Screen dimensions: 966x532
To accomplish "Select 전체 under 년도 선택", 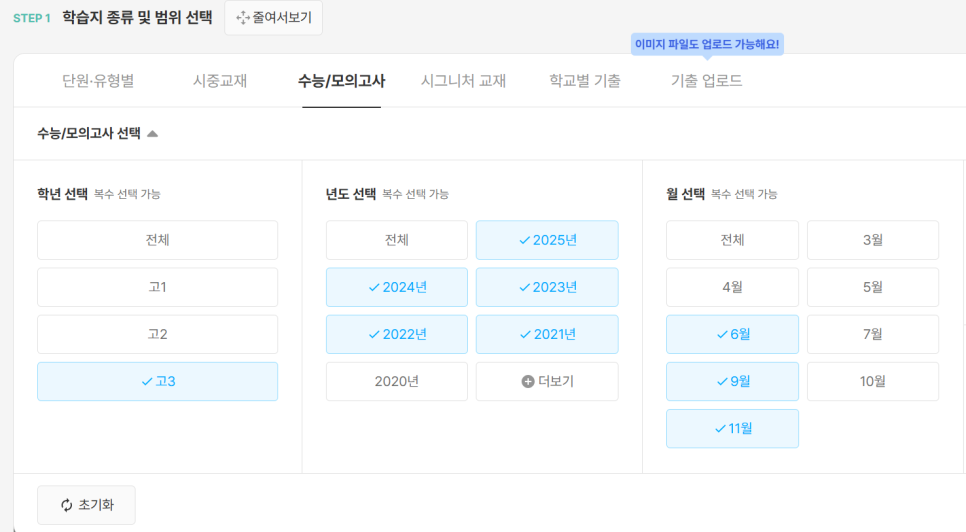I will point(397,240).
